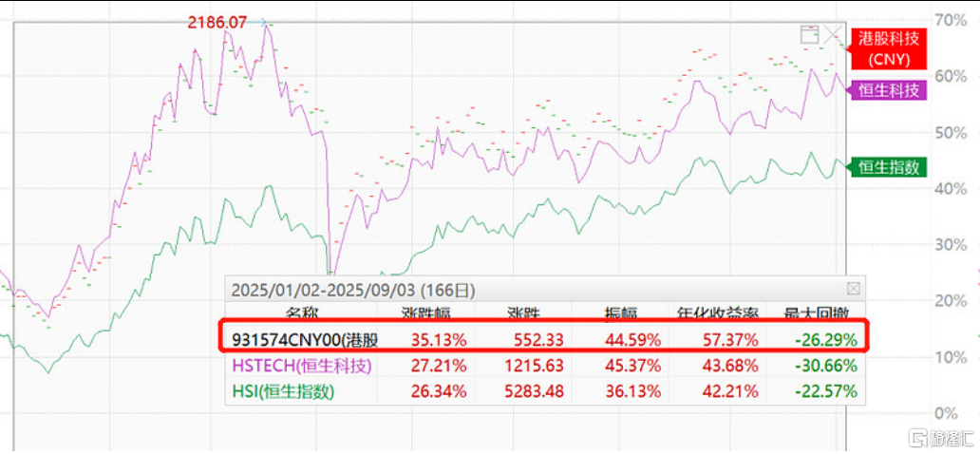980x454 pixels.
Task: Close the chart selection overlay with X
Action: coord(834,35)
